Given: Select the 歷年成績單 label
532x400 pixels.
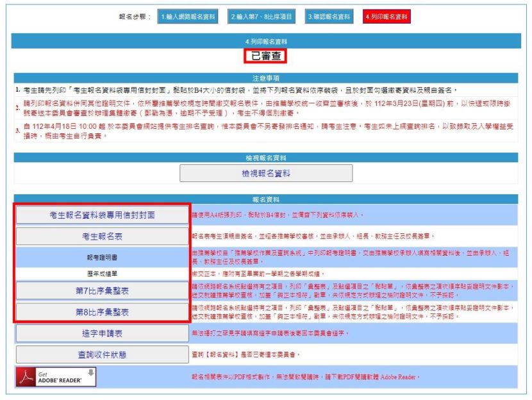Looking at the screenshot, I should coord(102,274).
